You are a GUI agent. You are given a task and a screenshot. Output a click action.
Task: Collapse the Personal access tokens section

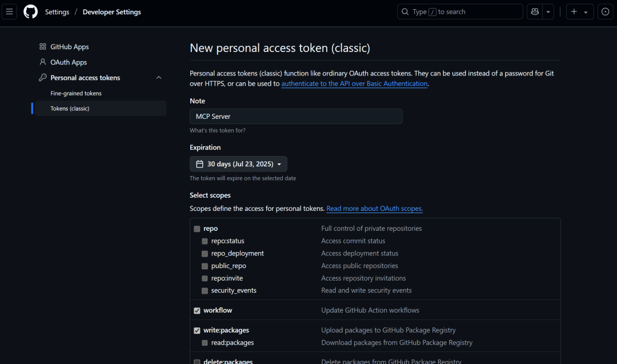[x=159, y=78]
